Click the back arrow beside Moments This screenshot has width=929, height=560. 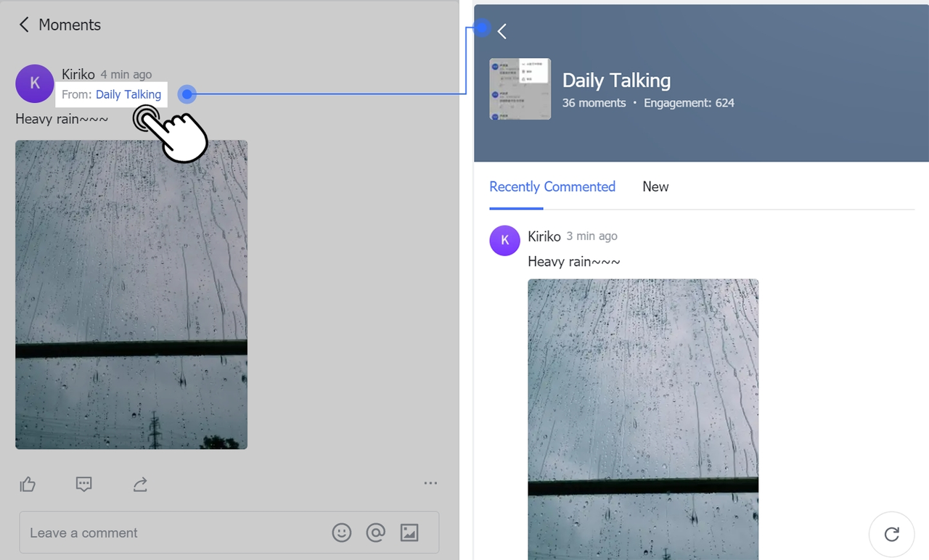(24, 25)
